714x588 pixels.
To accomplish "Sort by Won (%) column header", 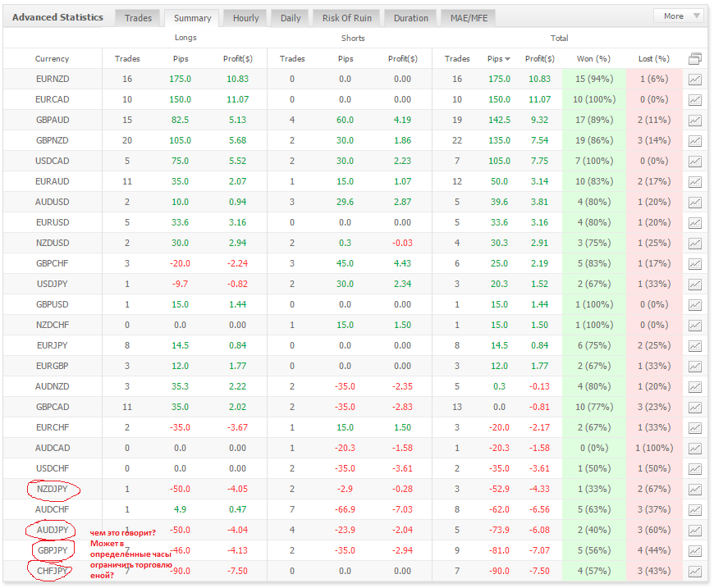I will point(593,59).
